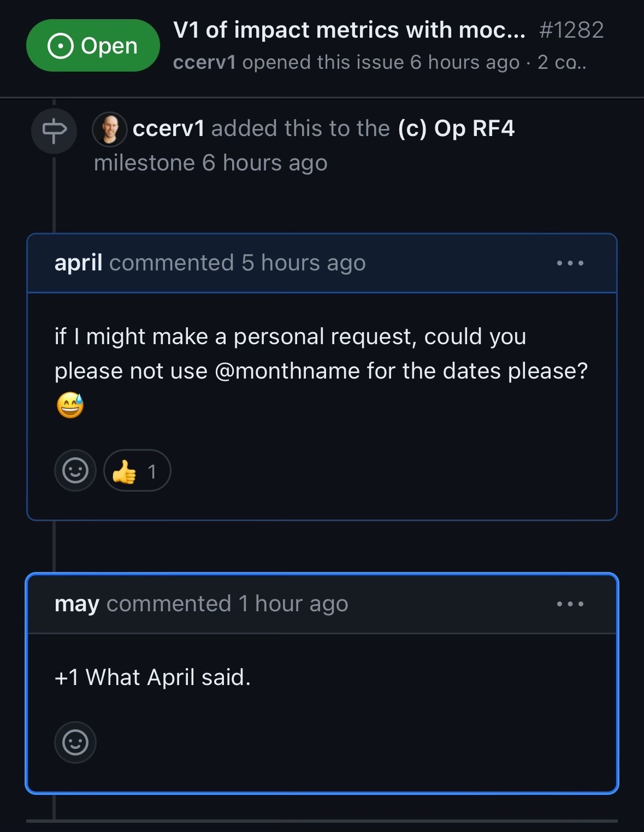The height and width of the screenshot is (832, 644).
Task: Click the milestone event "6 hours ago" timestamp
Action: click(x=264, y=163)
